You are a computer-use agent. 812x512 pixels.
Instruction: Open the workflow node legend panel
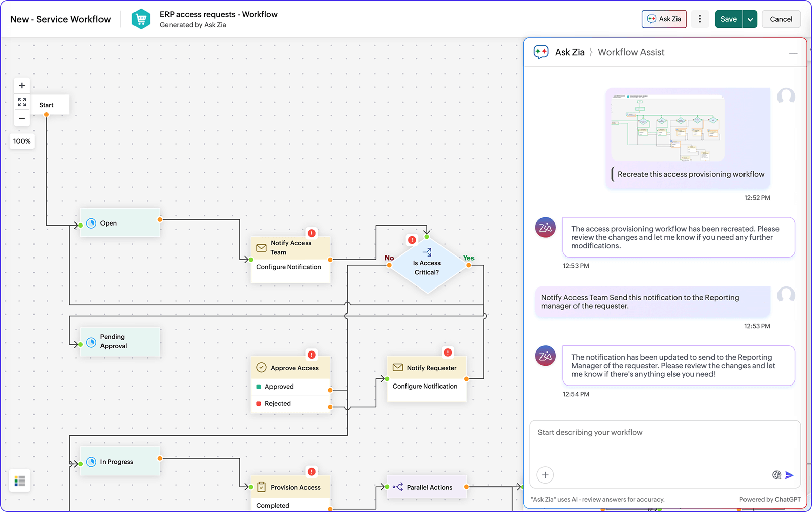19,480
